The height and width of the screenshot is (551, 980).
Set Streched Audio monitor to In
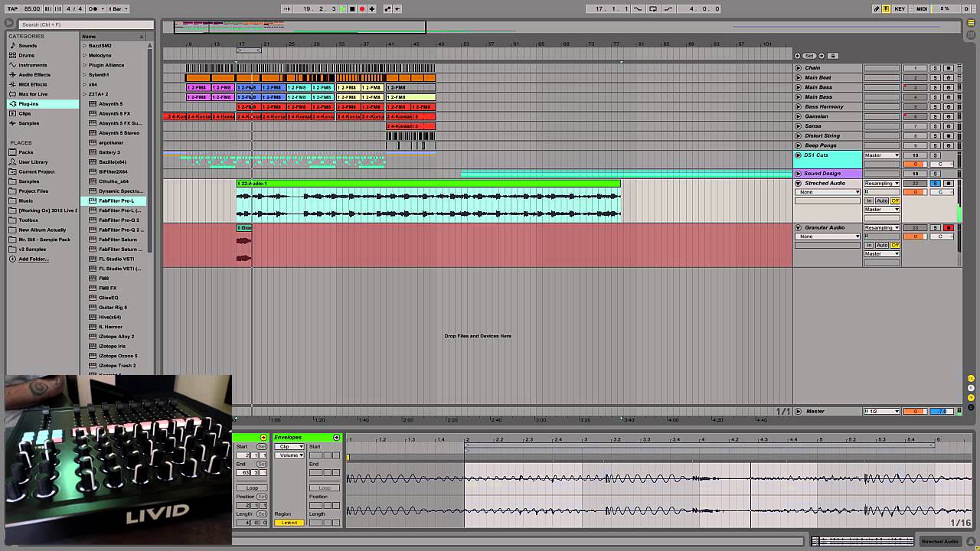(x=869, y=201)
